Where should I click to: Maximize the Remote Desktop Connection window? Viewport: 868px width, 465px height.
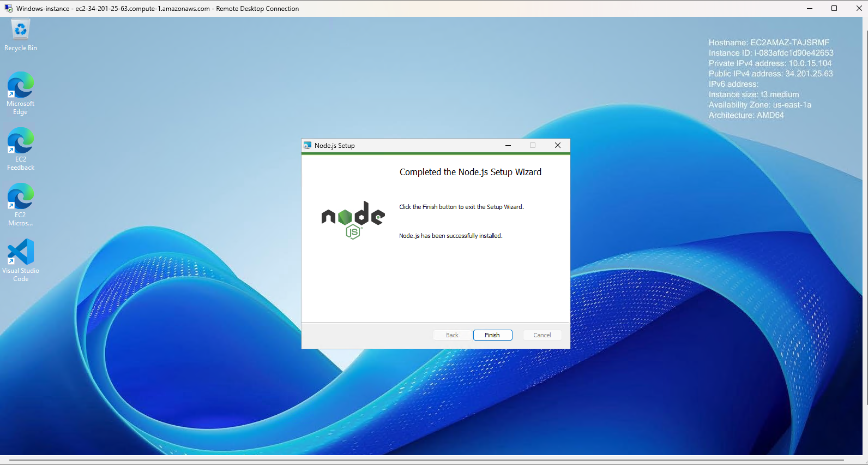pyautogui.click(x=834, y=8)
